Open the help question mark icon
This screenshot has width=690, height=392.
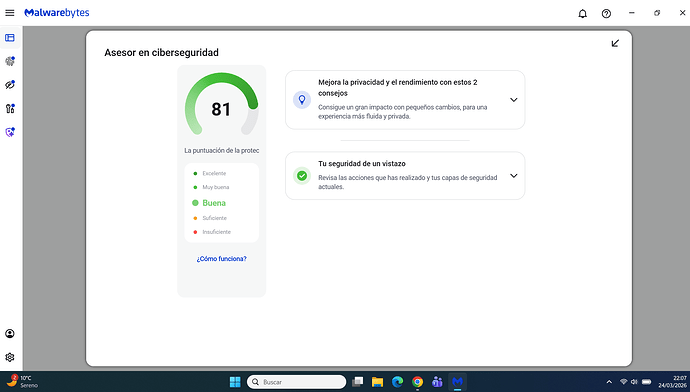606,14
